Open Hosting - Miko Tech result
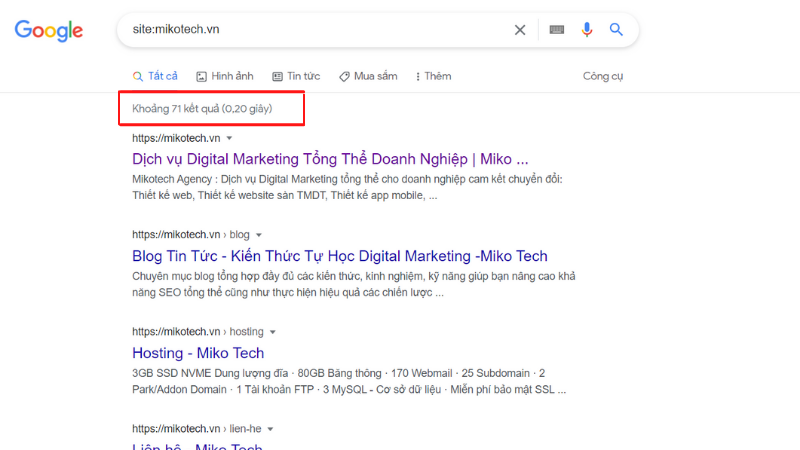800x450 pixels. (198, 353)
